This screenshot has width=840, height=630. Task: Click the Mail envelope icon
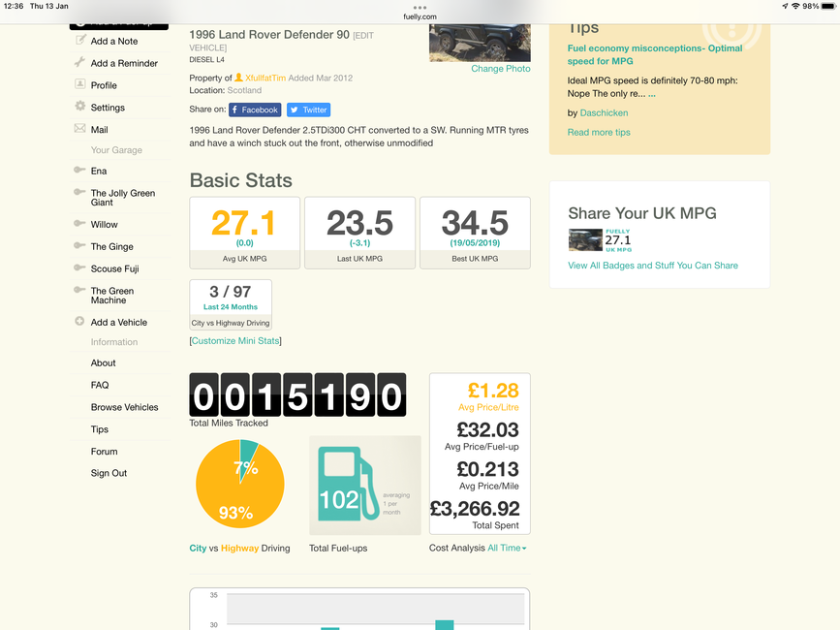pyautogui.click(x=79, y=128)
